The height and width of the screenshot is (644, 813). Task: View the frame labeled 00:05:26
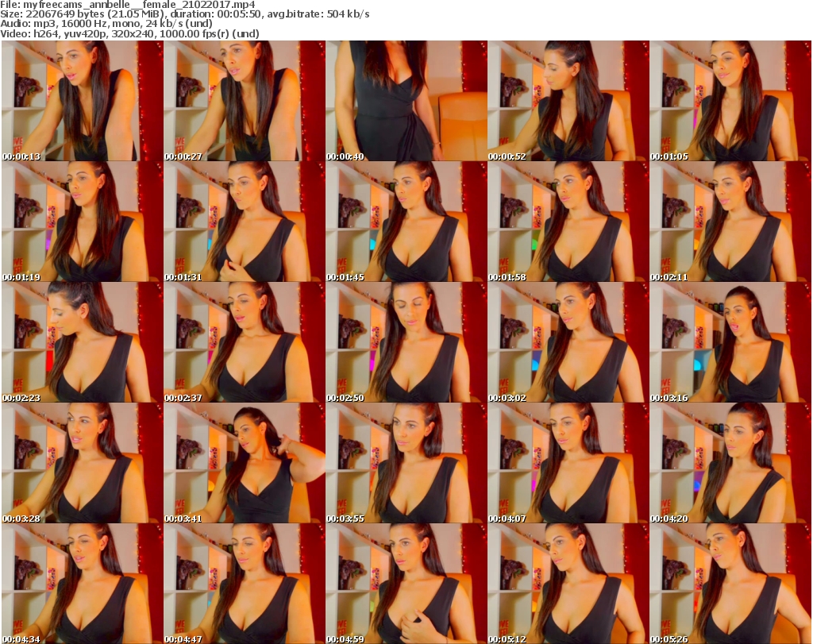pos(730,584)
